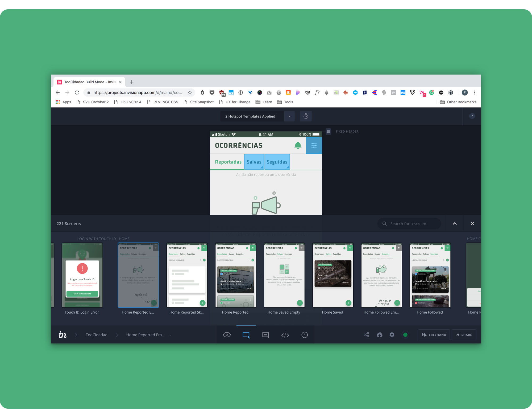Select the Seguidas tab hotspot

(277, 162)
